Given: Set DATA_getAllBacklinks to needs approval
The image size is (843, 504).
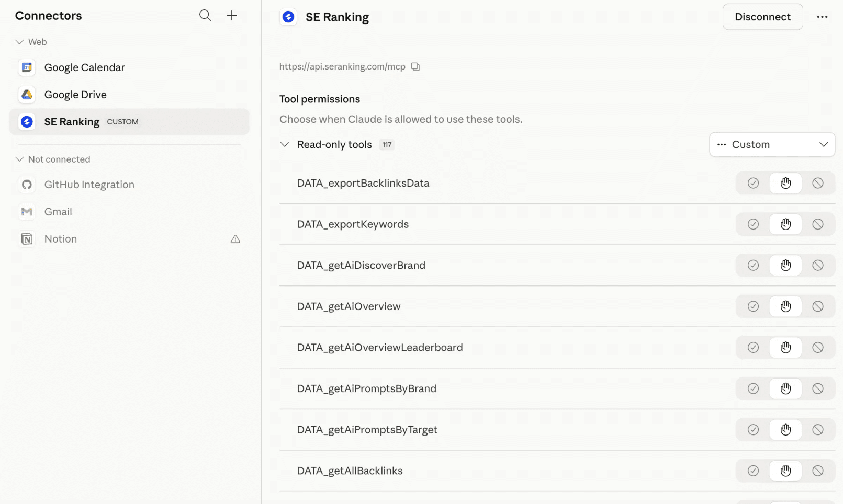Looking at the screenshot, I should pyautogui.click(x=785, y=471).
